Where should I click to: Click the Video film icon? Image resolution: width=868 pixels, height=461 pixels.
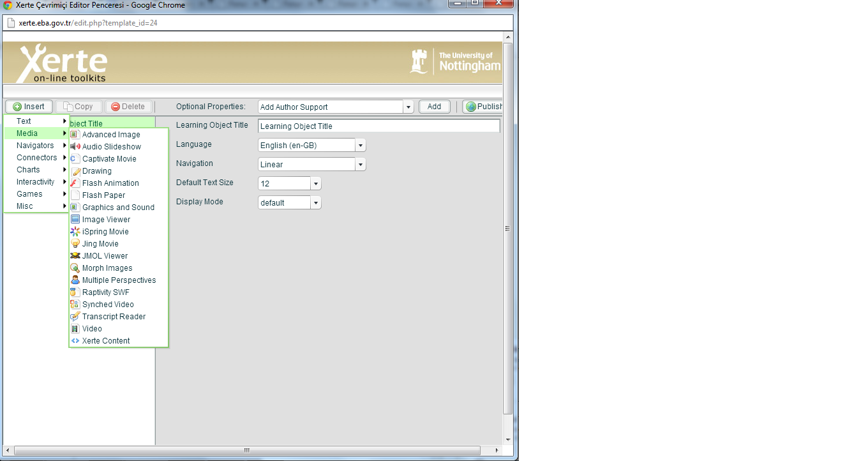click(x=75, y=329)
